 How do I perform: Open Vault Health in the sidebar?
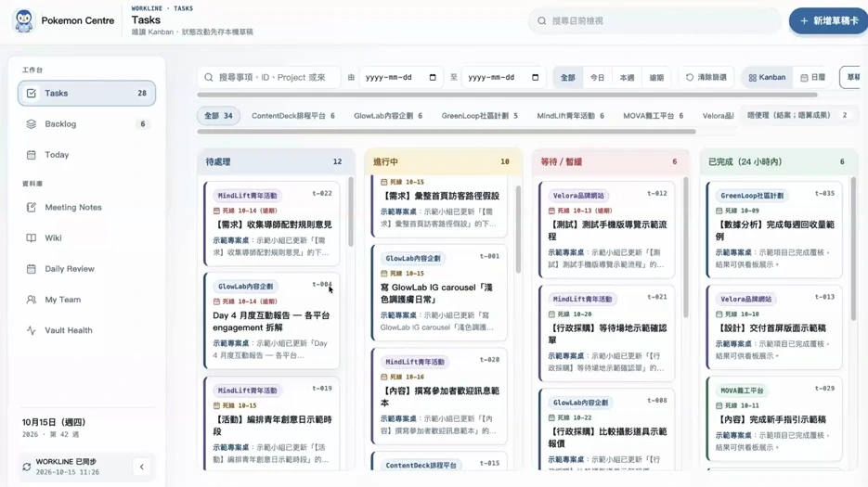pyautogui.click(x=87, y=330)
